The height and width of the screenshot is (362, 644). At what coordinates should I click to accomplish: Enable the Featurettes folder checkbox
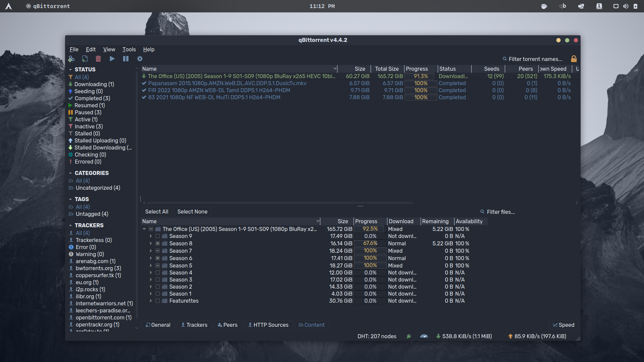click(x=158, y=301)
